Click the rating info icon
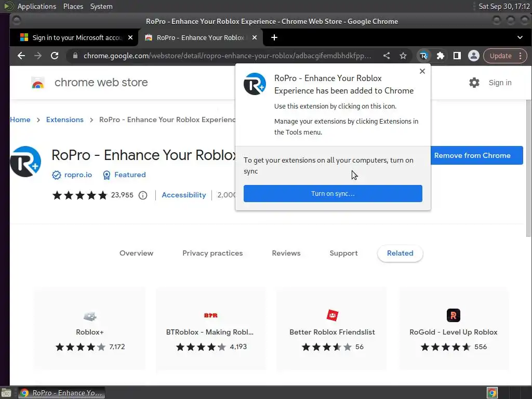 (143, 195)
